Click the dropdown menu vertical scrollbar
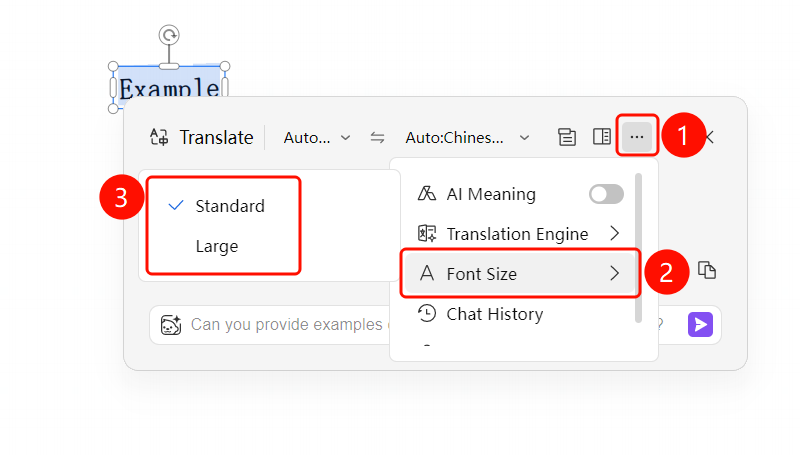Image resolution: width=800 pixels, height=455 pixels. point(638,248)
